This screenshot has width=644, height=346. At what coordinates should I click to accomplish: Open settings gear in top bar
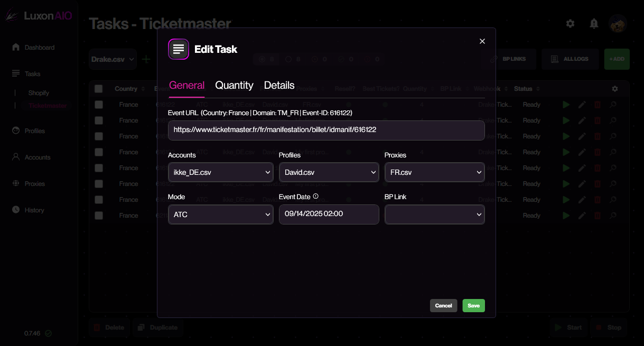(570, 23)
